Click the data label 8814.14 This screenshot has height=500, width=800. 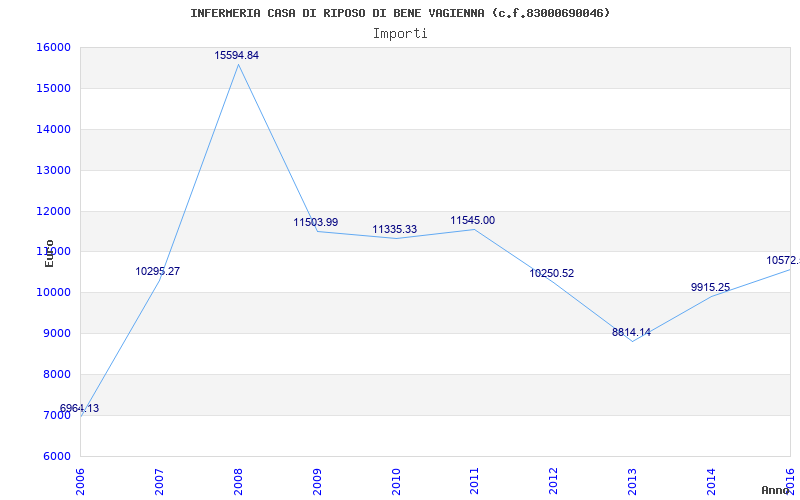pos(632,333)
